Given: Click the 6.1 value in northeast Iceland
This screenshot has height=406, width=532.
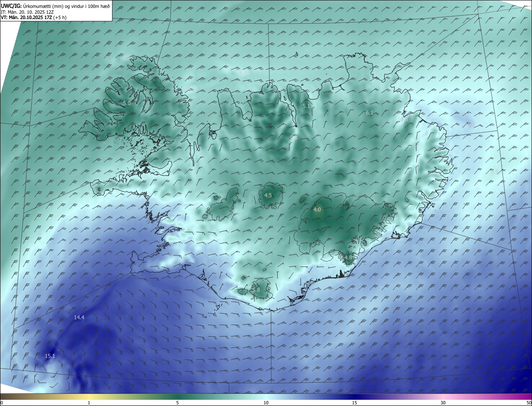Looking at the screenshot, I should pos(369,113).
